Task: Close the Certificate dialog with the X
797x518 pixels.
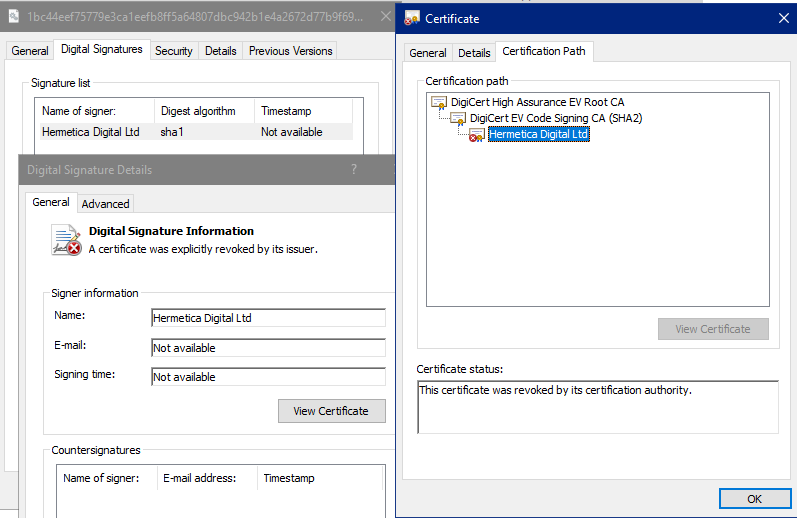Action: 783,18
